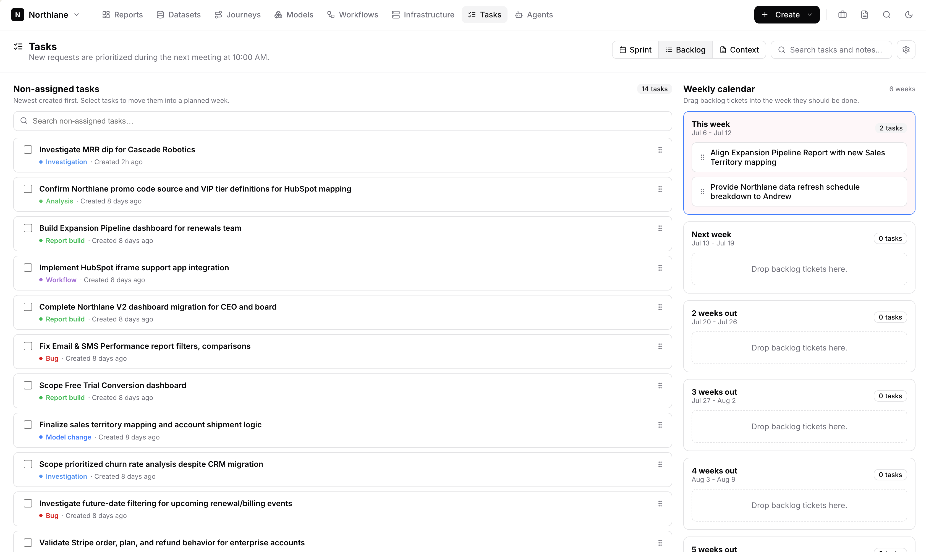Image resolution: width=926 pixels, height=560 pixels.
Task: Toggle dark mode with the moon icon
Action: (x=909, y=15)
